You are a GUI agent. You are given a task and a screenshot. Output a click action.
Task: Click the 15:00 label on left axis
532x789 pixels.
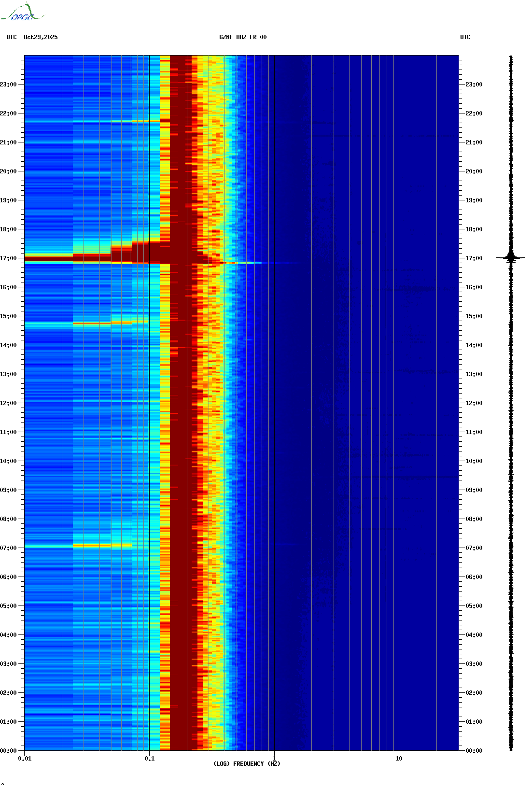tap(8, 316)
